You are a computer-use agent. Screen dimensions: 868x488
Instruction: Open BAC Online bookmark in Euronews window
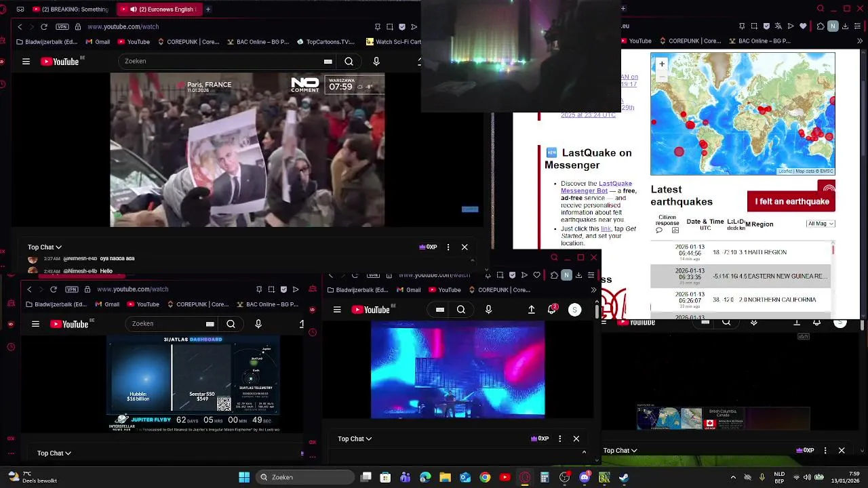pyautogui.click(x=258, y=41)
